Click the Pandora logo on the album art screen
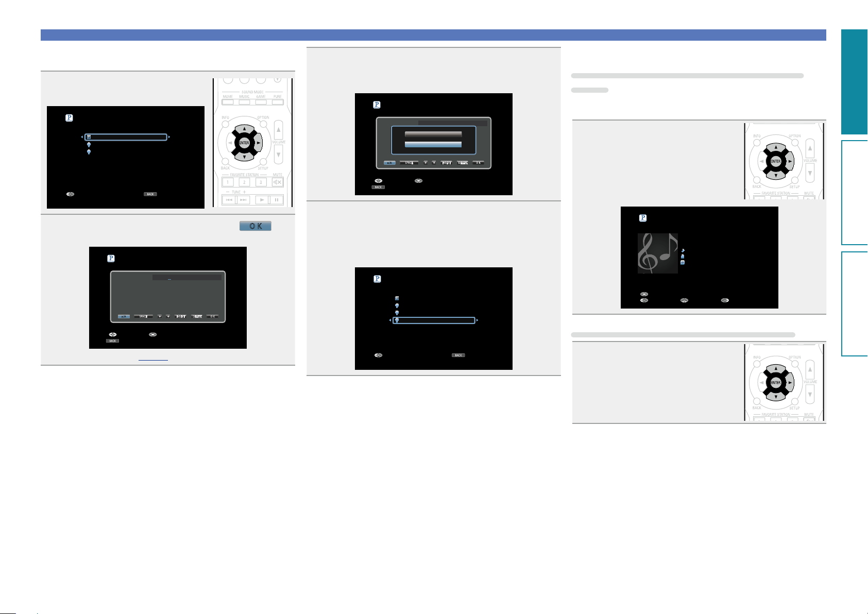This screenshot has height=614, width=868. tap(643, 218)
